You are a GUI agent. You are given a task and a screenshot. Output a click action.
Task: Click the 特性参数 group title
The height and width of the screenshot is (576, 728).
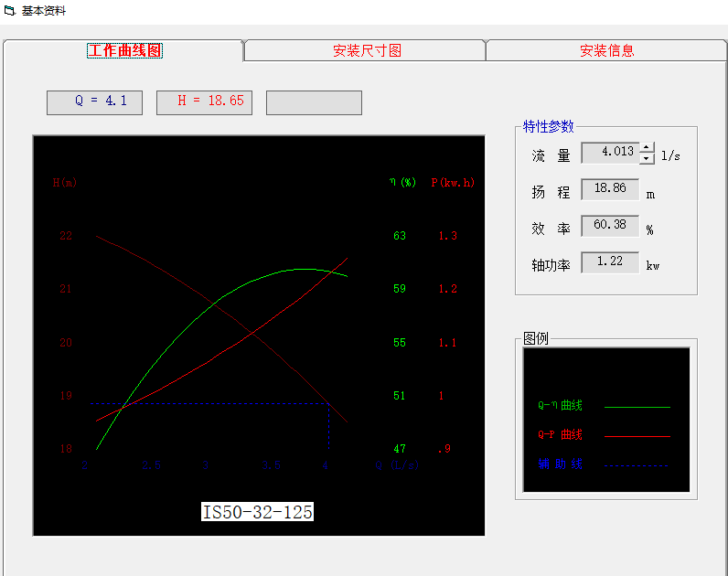549,126
